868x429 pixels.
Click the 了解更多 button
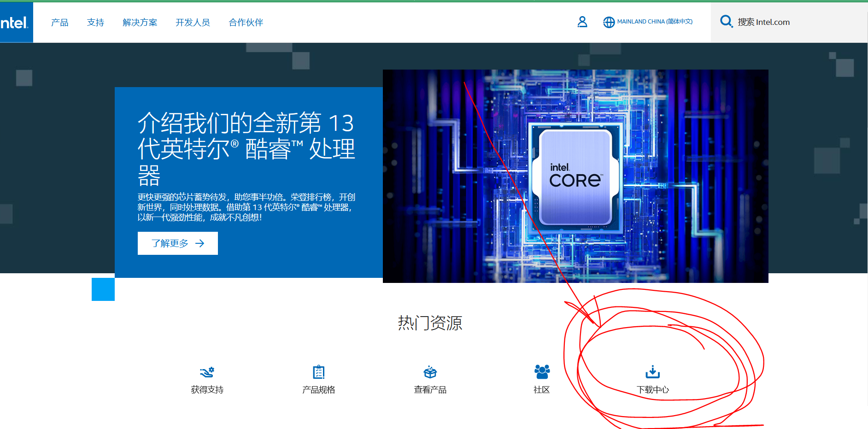[x=178, y=243]
